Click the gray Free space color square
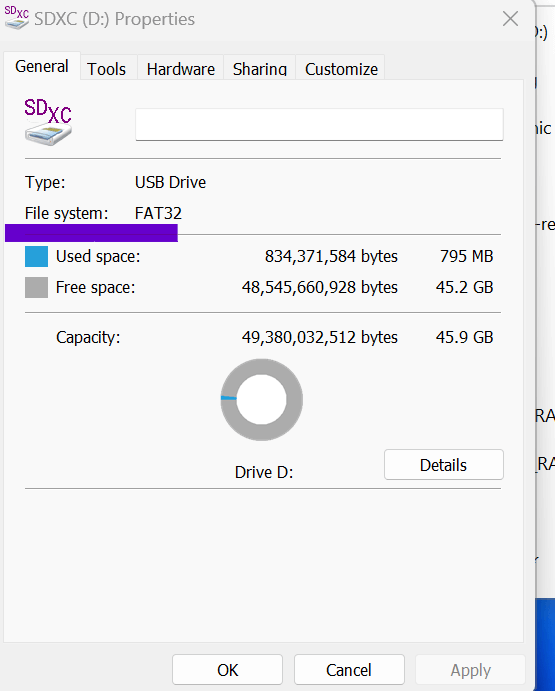 (x=36, y=287)
